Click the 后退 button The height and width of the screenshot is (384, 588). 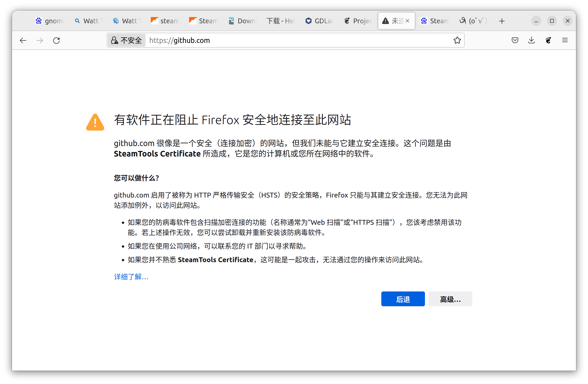click(403, 299)
